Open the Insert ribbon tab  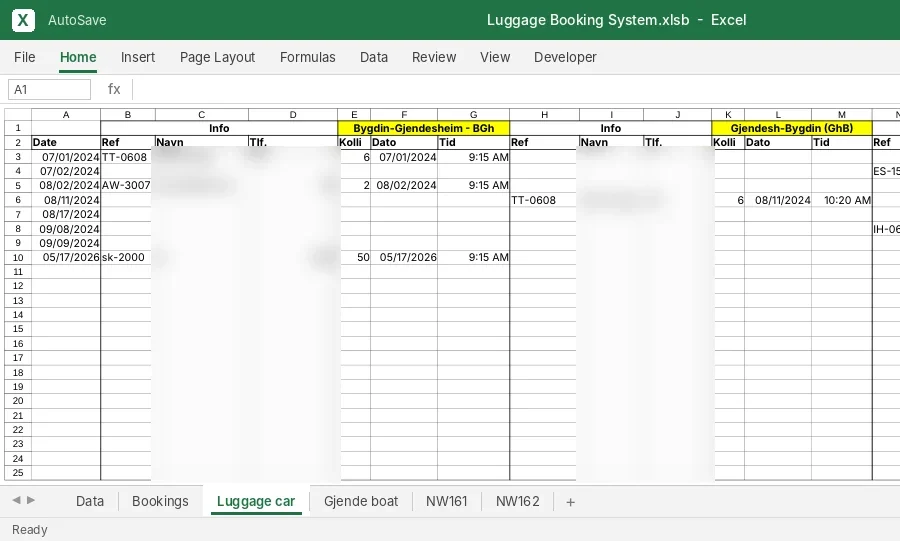[138, 57]
